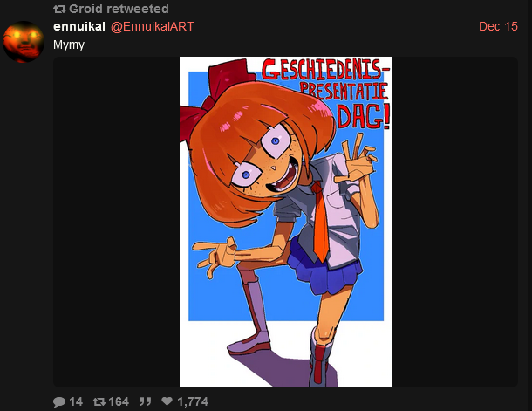The image size is (532, 411).
Task: Click the dark media area right of the artwork
Action: coord(454,222)
